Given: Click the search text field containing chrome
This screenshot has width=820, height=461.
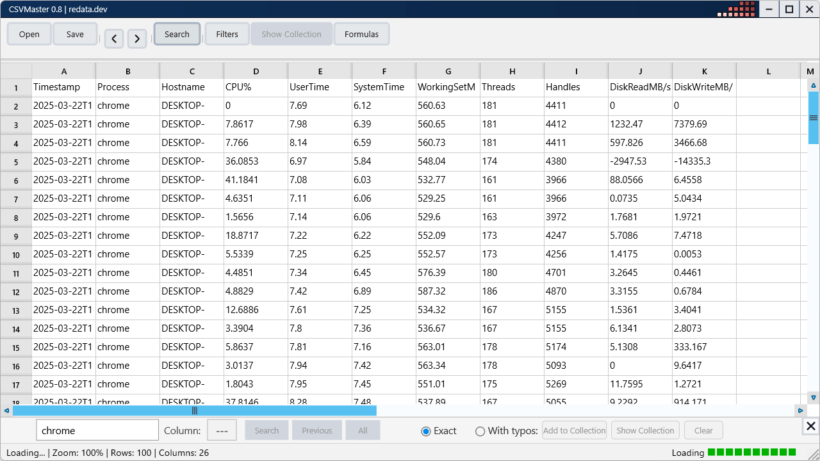Looking at the screenshot, I should click(97, 431).
